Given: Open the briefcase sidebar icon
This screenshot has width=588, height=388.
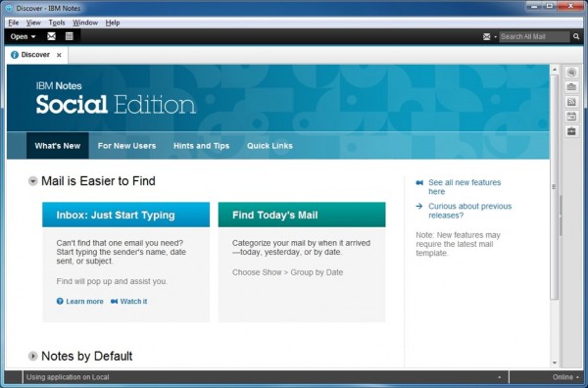Looking at the screenshot, I should [x=571, y=131].
